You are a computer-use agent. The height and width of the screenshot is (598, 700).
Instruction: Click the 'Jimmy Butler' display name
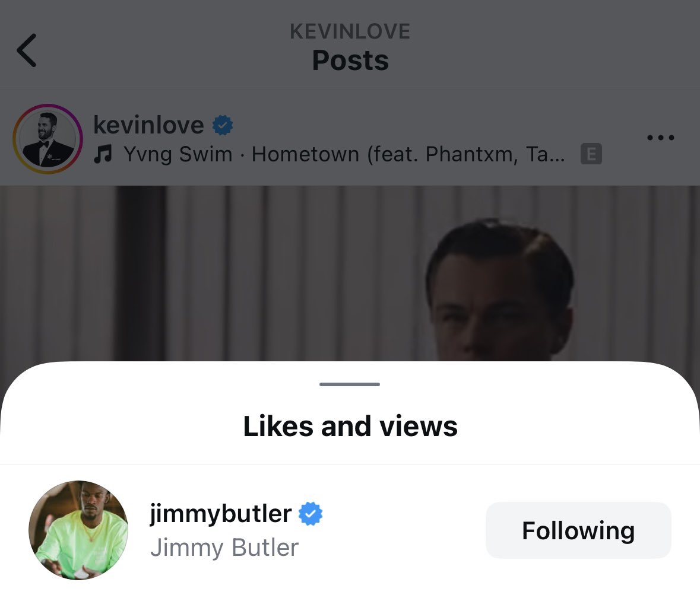(224, 548)
